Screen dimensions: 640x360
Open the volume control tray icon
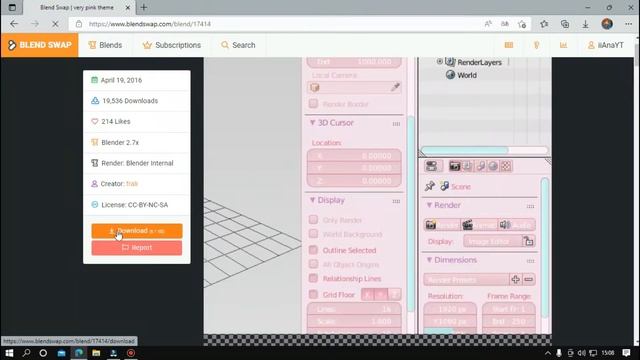click(x=582, y=353)
